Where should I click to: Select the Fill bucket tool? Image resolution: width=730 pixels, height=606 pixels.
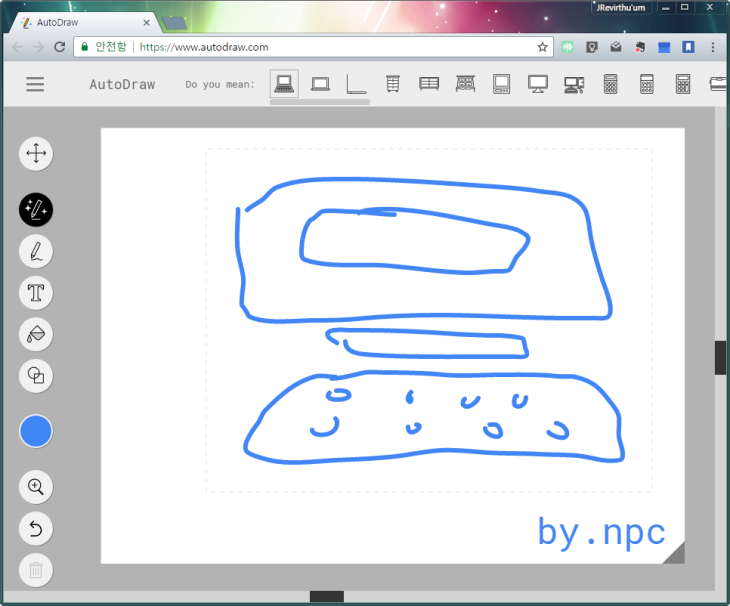coord(36,334)
